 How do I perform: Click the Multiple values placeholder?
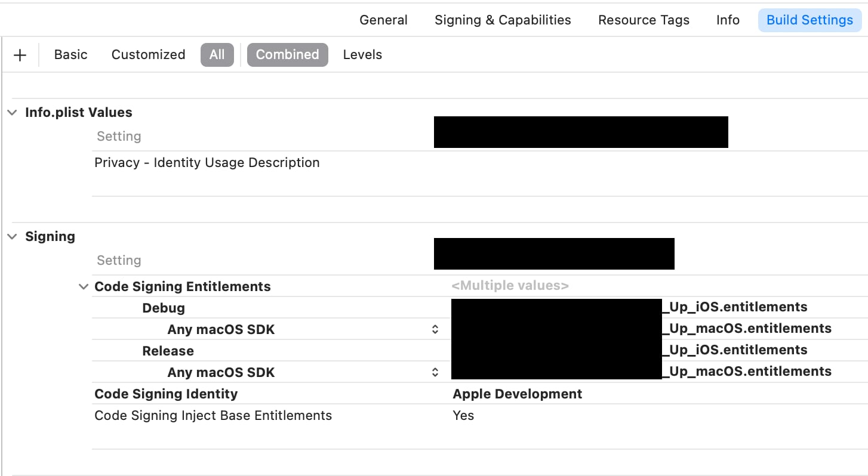point(510,286)
